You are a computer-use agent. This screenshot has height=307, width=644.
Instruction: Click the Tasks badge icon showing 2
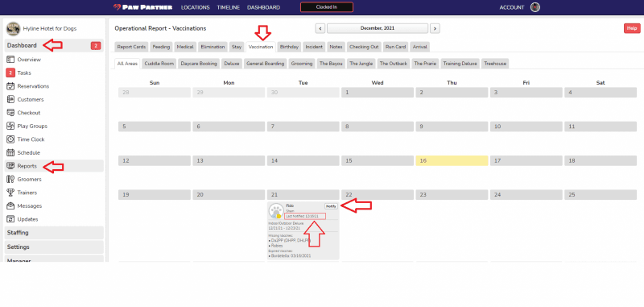[x=10, y=73]
